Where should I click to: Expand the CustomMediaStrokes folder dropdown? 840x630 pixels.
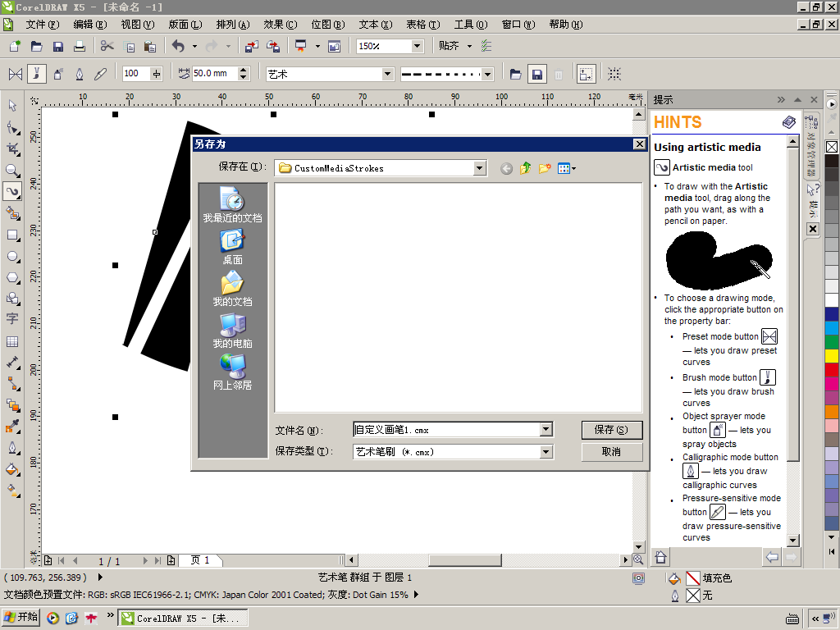(x=480, y=168)
